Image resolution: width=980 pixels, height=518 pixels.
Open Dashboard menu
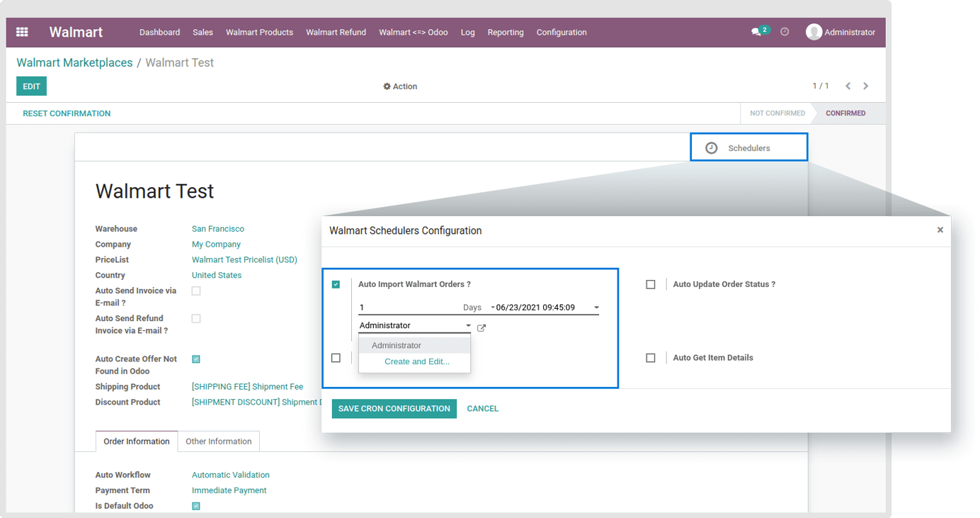click(159, 32)
